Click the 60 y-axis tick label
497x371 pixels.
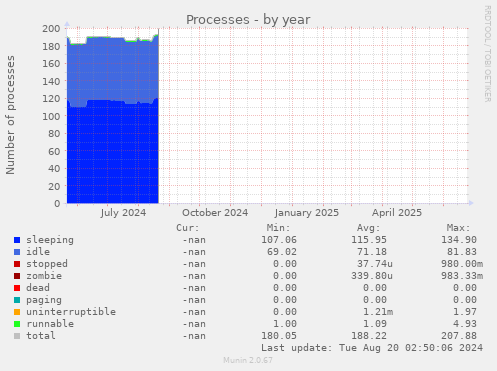(54, 151)
